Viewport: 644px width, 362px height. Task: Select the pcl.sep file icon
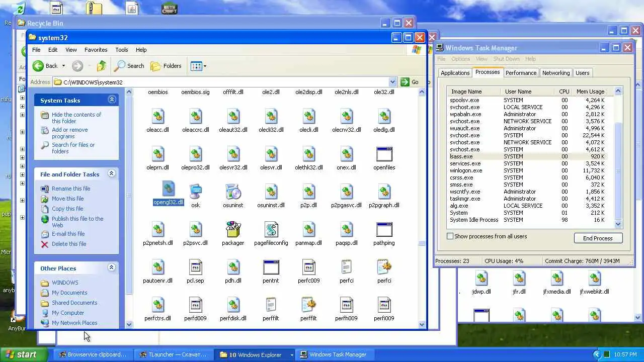[x=195, y=267]
